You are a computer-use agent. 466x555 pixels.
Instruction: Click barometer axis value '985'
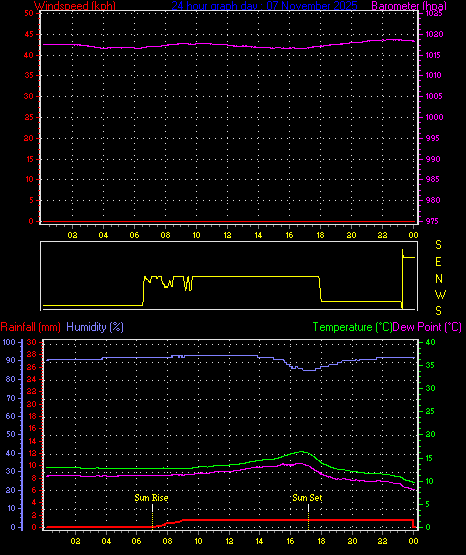pos(433,179)
